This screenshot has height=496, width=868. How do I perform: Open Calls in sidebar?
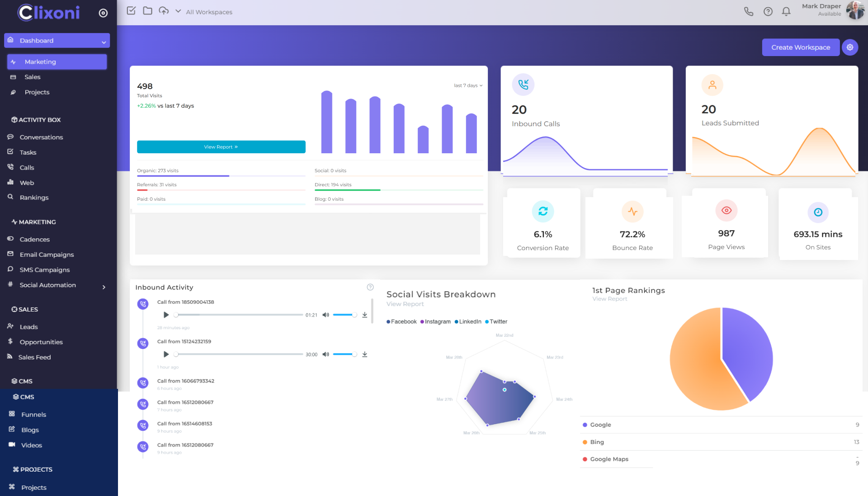pos(27,167)
